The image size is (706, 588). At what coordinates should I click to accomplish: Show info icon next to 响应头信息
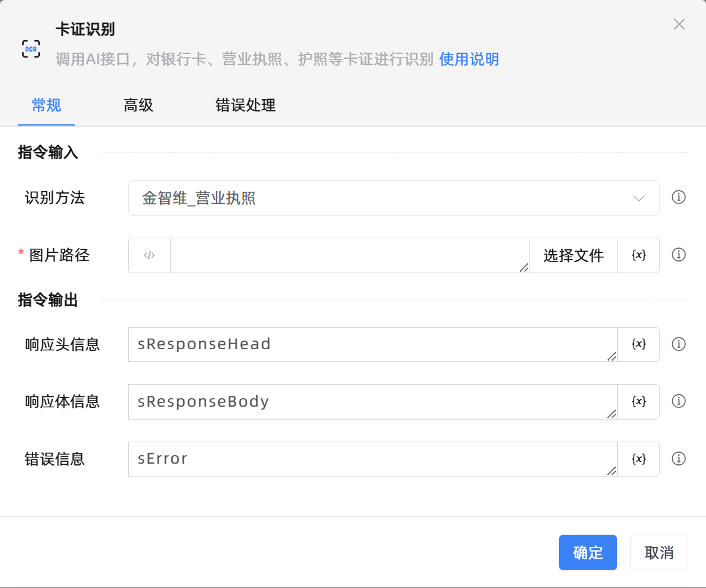coord(678,344)
